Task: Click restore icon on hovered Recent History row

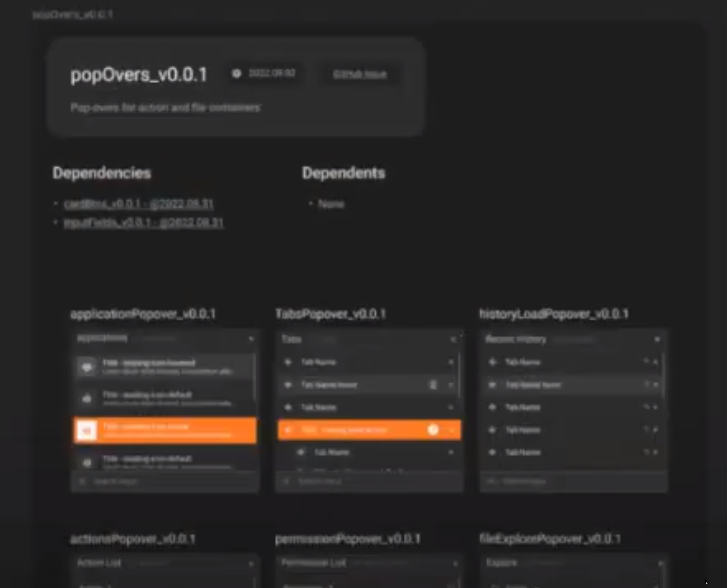Action: pyautogui.click(x=646, y=384)
